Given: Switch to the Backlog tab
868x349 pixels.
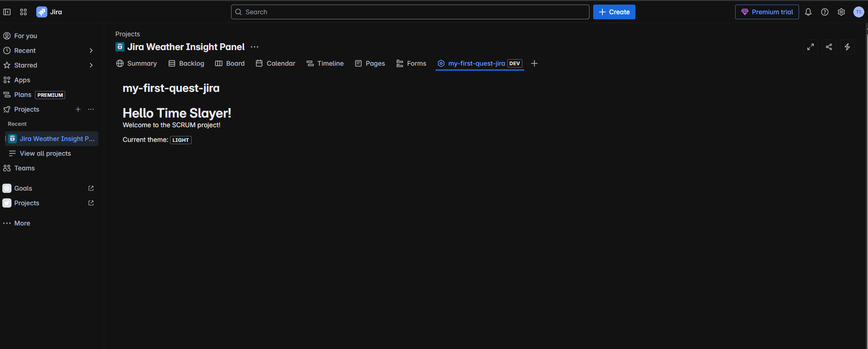Looking at the screenshot, I should [x=186, y=63].
